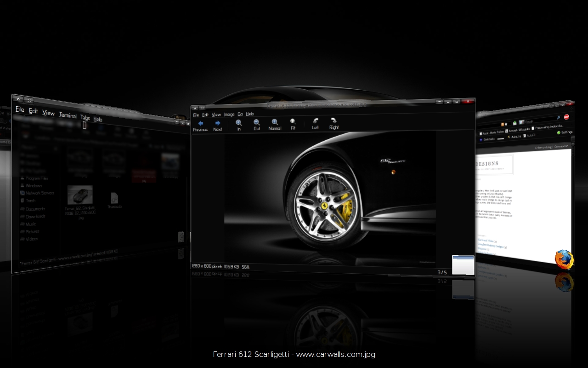Open the File menu in image viewer

196,115
